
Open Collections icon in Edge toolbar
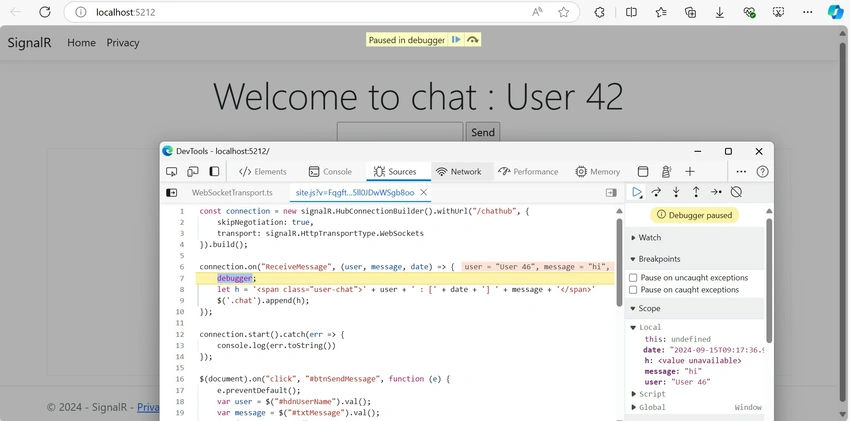(690, 12)
